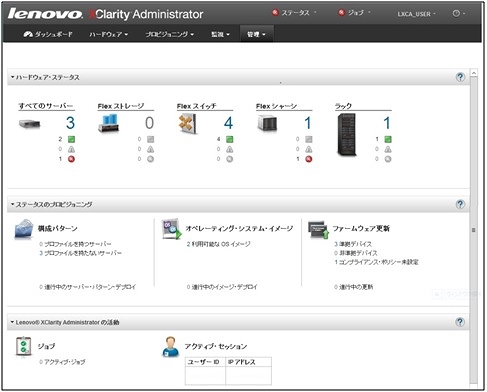Open the Flex ストレージ link
487x392 pixels.
point(121,106)
